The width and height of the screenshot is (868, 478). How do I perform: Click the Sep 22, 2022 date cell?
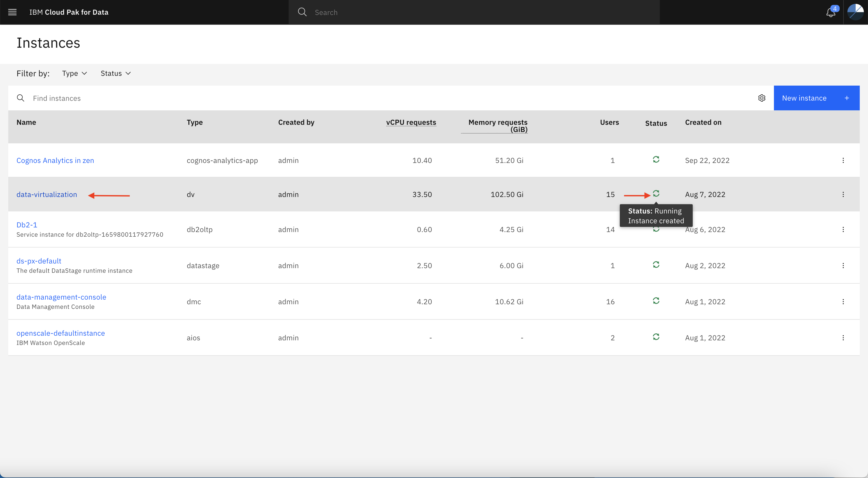[707, 160]
